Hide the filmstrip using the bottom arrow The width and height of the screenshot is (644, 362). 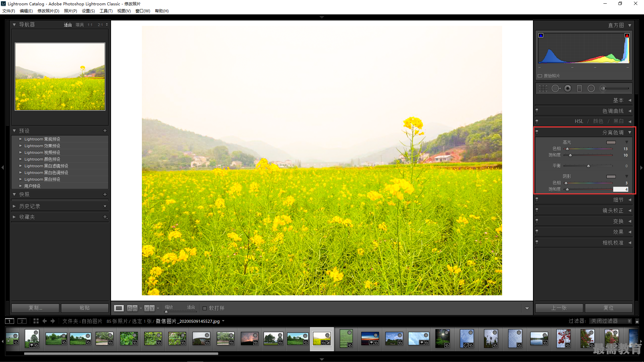(x=322, y=359)
